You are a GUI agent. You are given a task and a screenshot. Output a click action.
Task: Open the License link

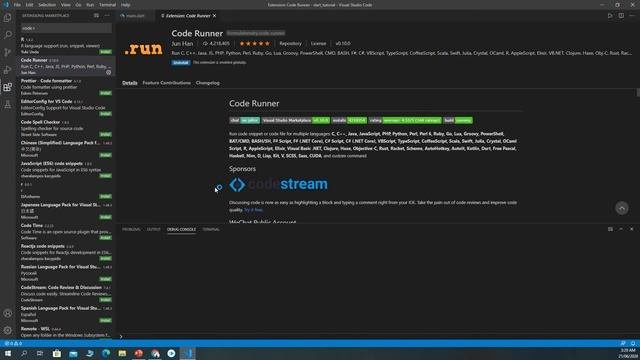[x=318, y=43]
